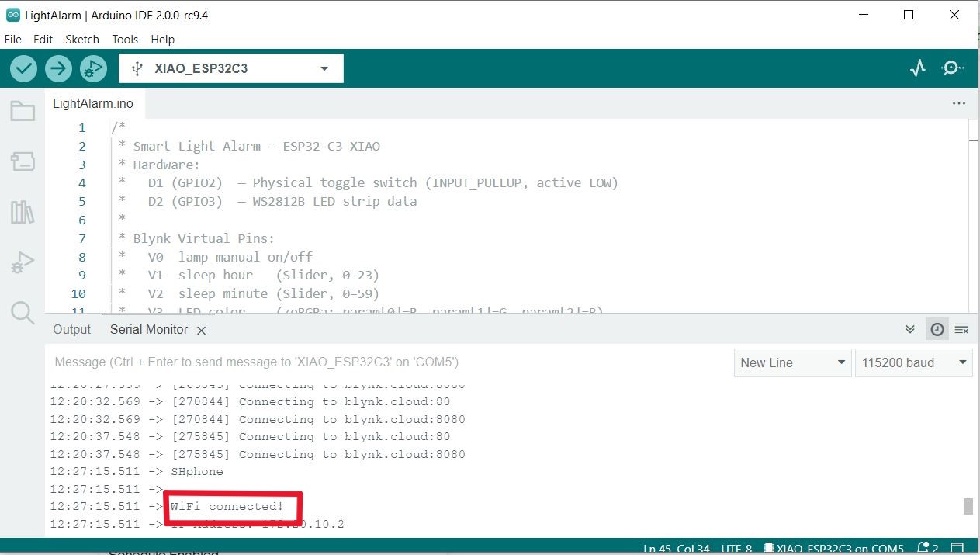Click the 12:20:32.569 blynk.cloud:80 log line

(250, 402)
